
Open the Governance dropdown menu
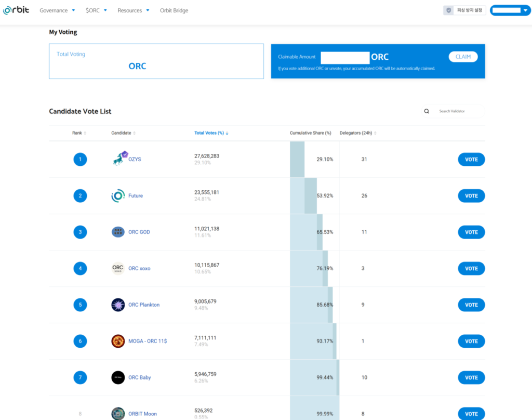pyautogui.click(x=57, y=10)
